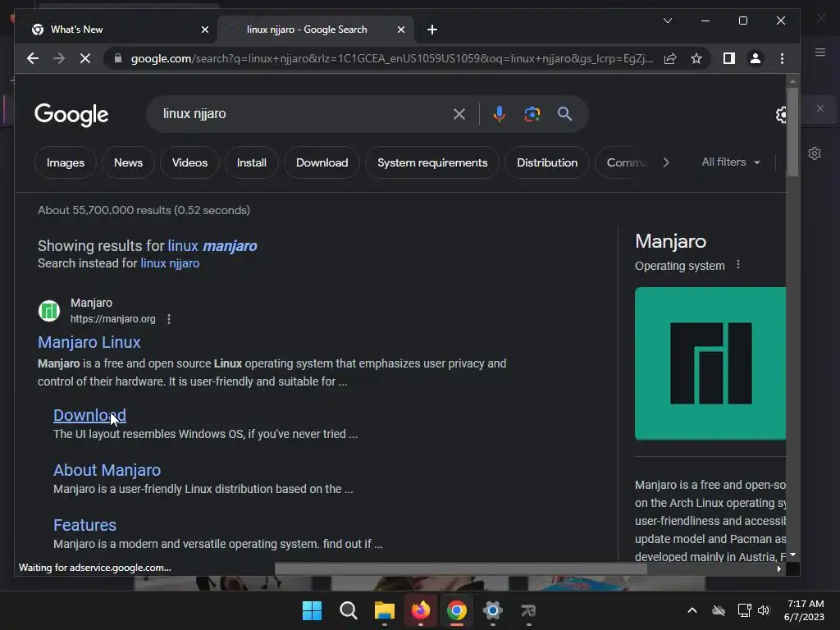Open Chrome side panel
Screen dimensions: 840x630
click(729, 58)
